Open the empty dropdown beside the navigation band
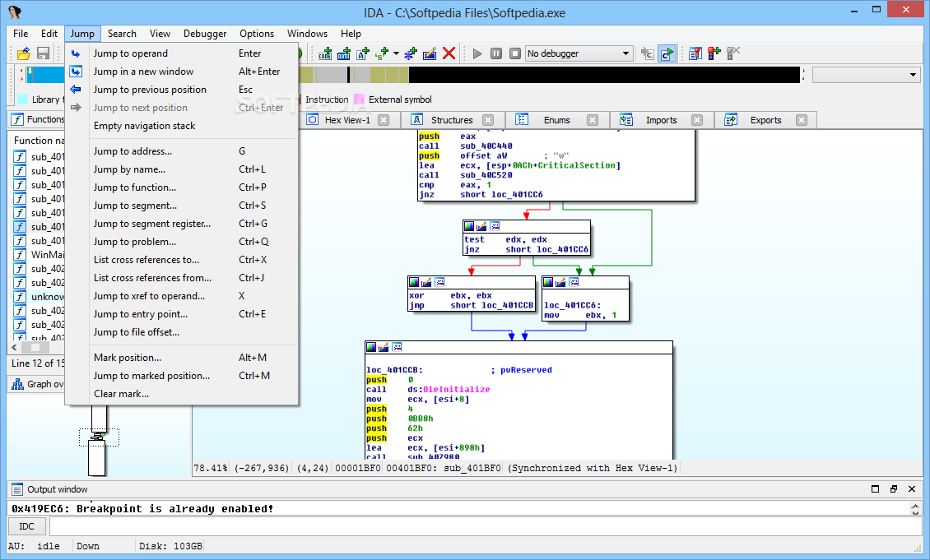This screenshot has width=930, height=560. (x=867, y=75)
